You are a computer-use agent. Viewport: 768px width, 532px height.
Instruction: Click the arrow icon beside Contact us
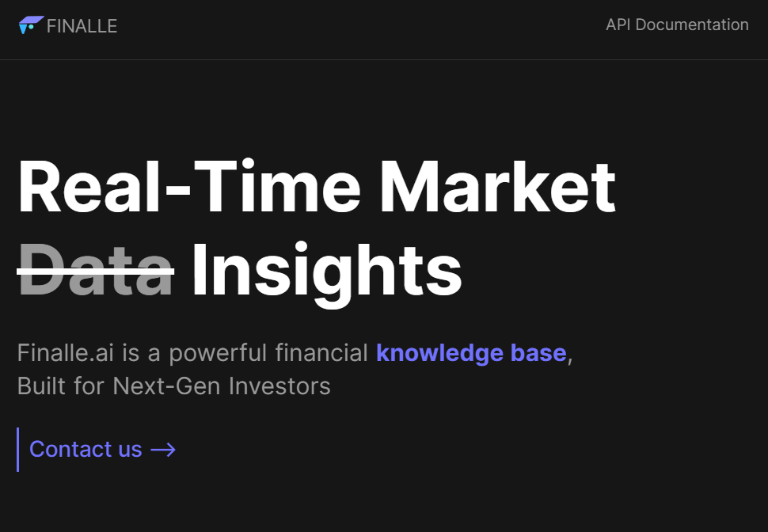pos(163,450)
